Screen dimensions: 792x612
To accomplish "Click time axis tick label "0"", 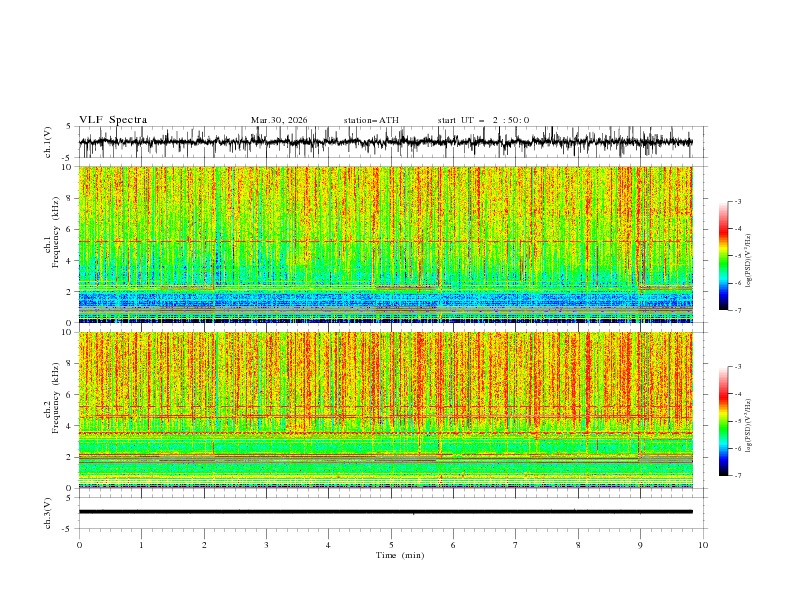I will coord(79,545).
